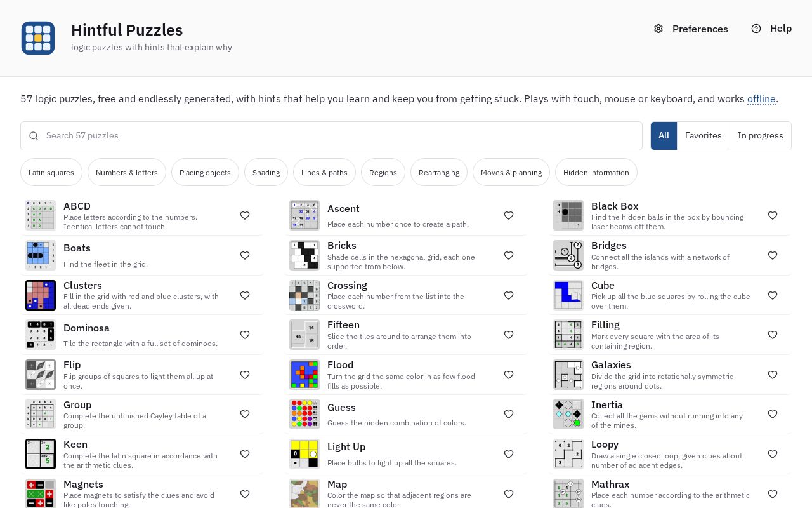Open the Boats puzzle icon
Image resolution: width=812 pixels, height=508 pixels.
click(x=41, y=255)
